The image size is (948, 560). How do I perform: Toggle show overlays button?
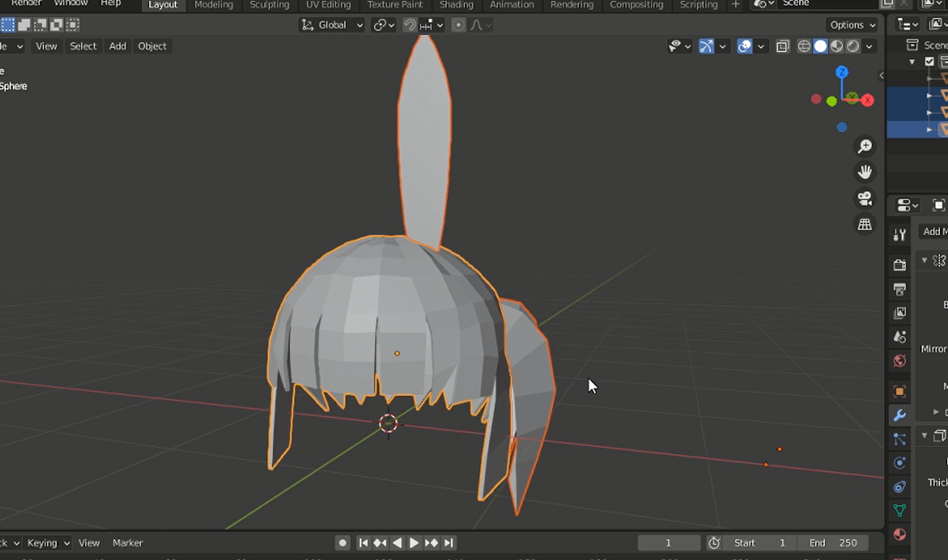(745, 47)
